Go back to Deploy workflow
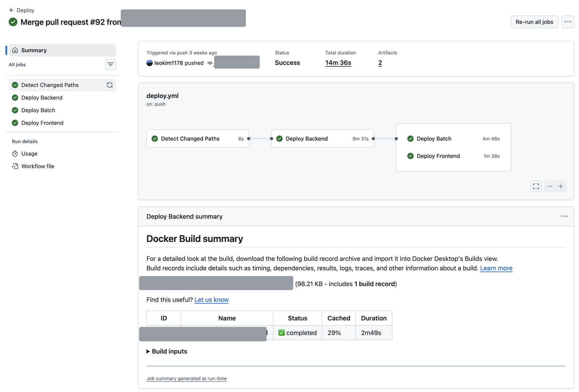The width and height of the screenshot is (579, 392). coord(22,10)
